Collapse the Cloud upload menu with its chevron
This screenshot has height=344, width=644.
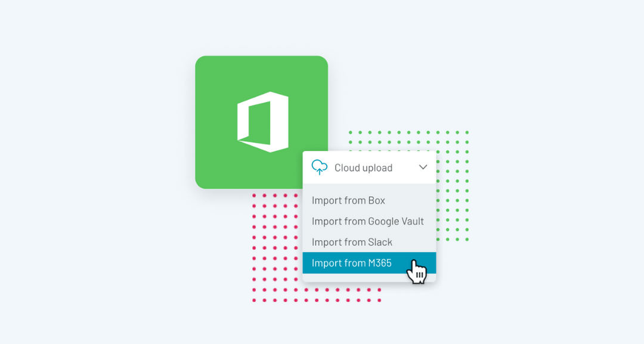(423, 168)
